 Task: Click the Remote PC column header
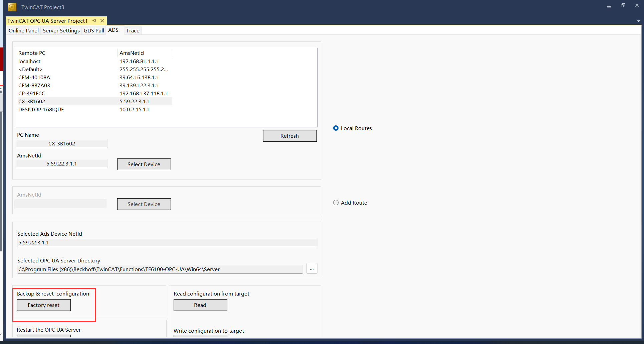click(67, 53)
